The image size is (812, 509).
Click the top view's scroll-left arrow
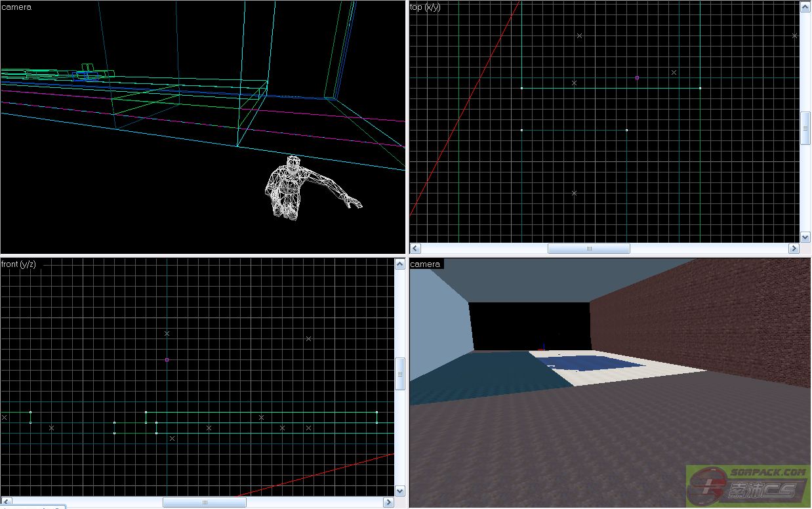[x=415, y=249]
